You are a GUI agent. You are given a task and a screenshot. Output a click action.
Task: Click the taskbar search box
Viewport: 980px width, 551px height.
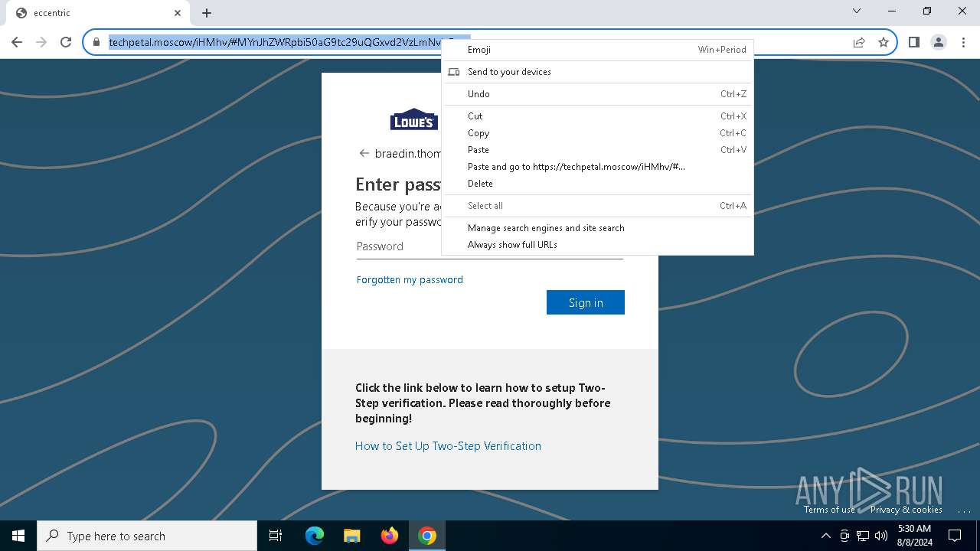click(x=147, y=536)
